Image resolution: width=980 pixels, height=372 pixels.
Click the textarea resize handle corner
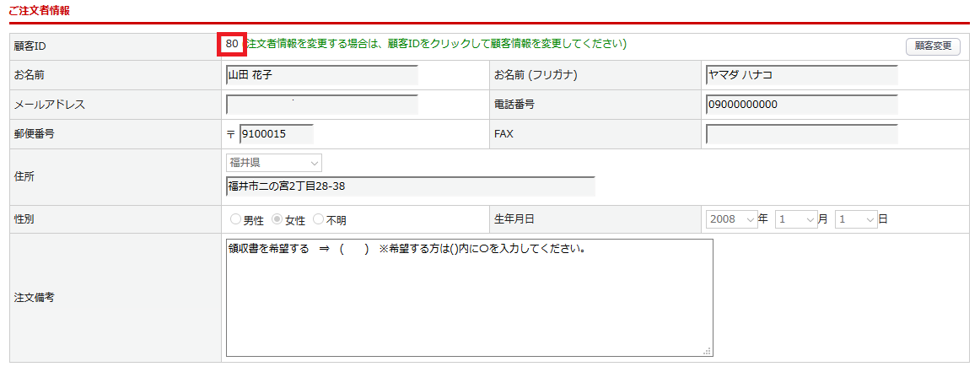click(x=708, y=351)
